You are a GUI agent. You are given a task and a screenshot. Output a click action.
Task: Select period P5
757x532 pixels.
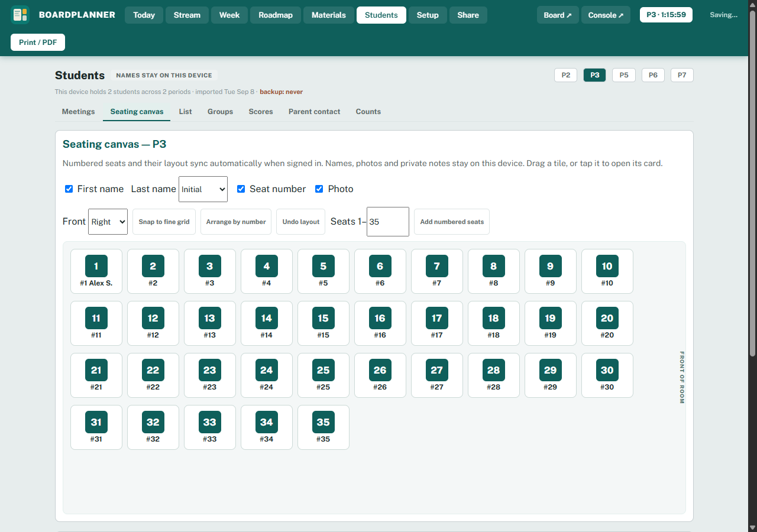point(624,75)
